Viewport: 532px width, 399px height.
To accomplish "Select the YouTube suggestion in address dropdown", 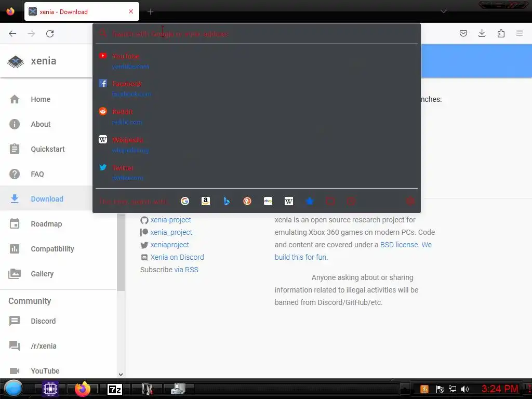I will [257, 61].
